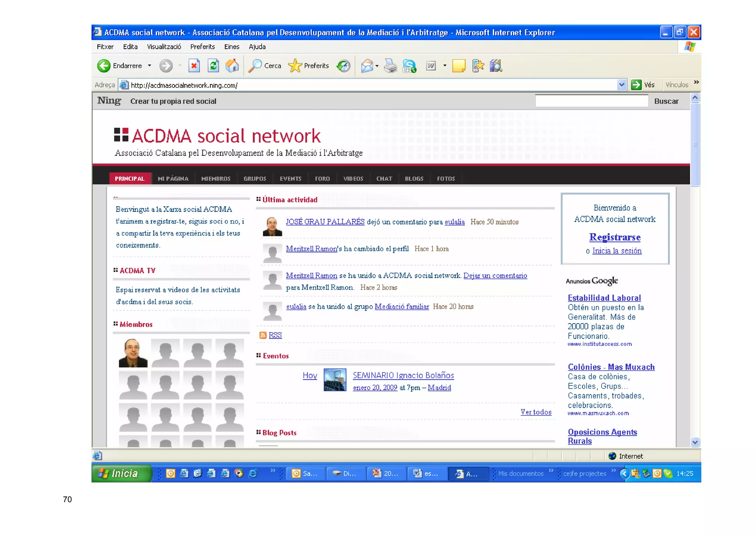Click the Buscar search button
The image size is (756, 535).
pos(666,101)
